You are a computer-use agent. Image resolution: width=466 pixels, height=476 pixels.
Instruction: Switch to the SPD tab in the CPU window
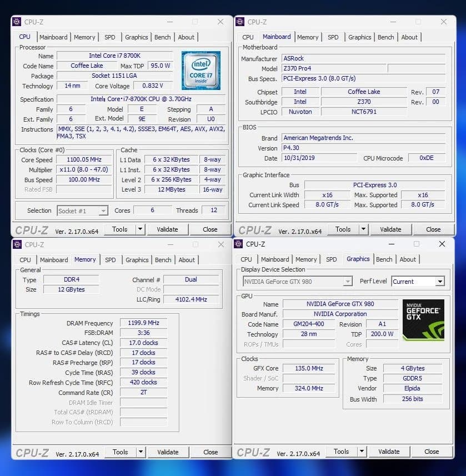pos(109,37)
